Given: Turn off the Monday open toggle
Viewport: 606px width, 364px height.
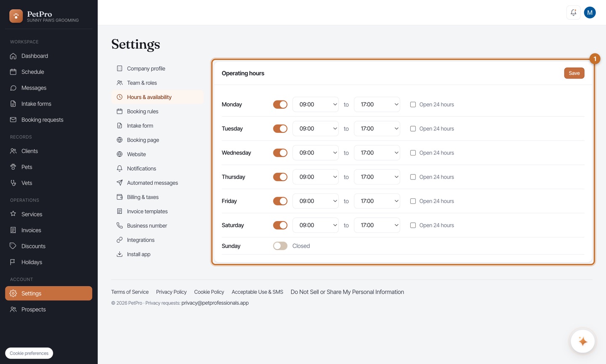Looking at the screenshot, I should pos(280,104).
